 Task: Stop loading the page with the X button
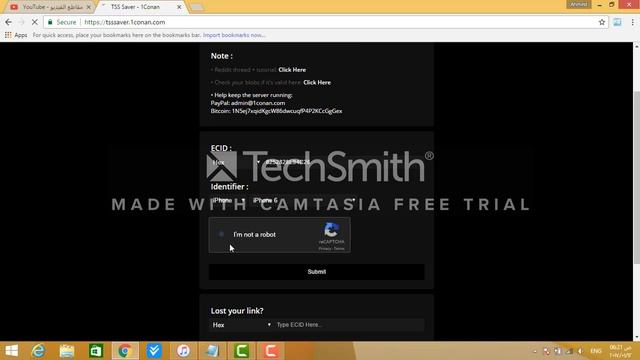pyautogui.click(x=35, y=22)
